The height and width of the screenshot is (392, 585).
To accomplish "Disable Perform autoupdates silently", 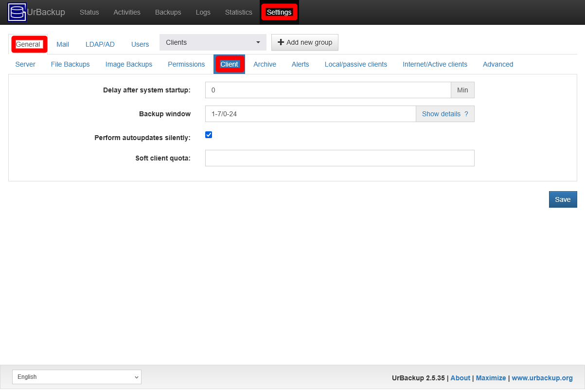I will click(x=209, y=135).
